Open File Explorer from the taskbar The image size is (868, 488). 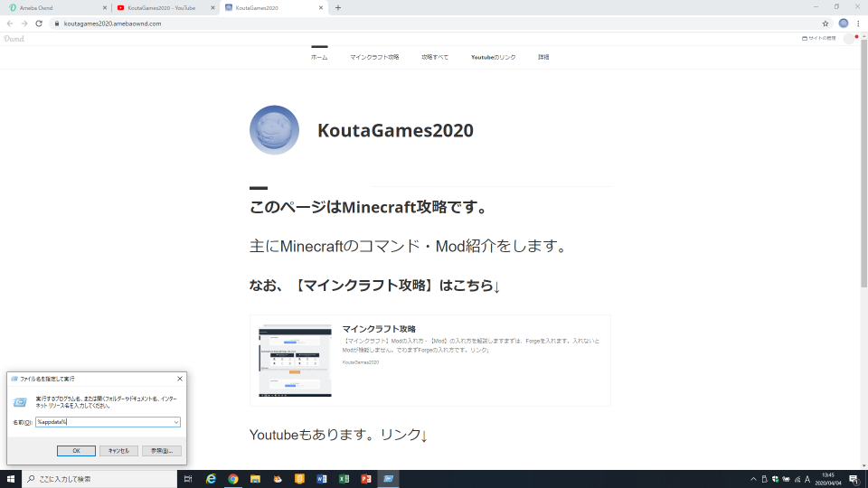(x=255, y=479)
